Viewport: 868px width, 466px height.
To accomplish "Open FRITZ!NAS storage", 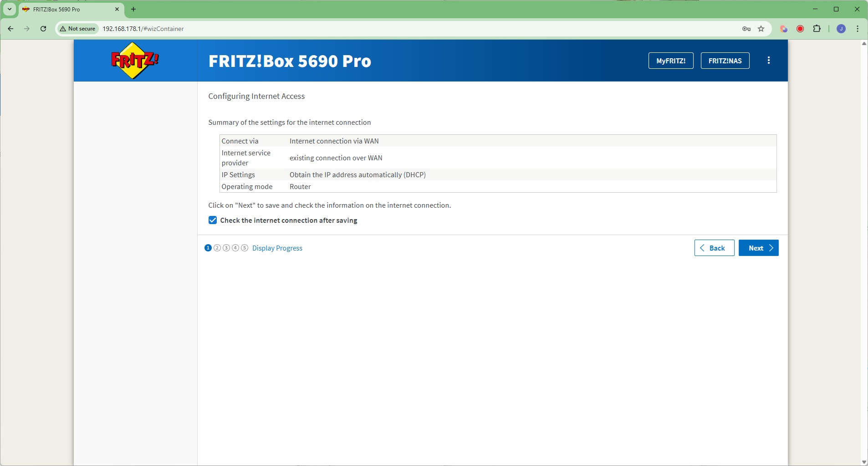I will point(725,61).
